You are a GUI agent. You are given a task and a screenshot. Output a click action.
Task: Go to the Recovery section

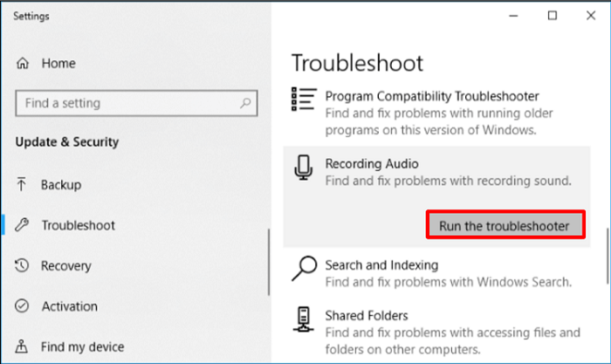tap(66, 265)
